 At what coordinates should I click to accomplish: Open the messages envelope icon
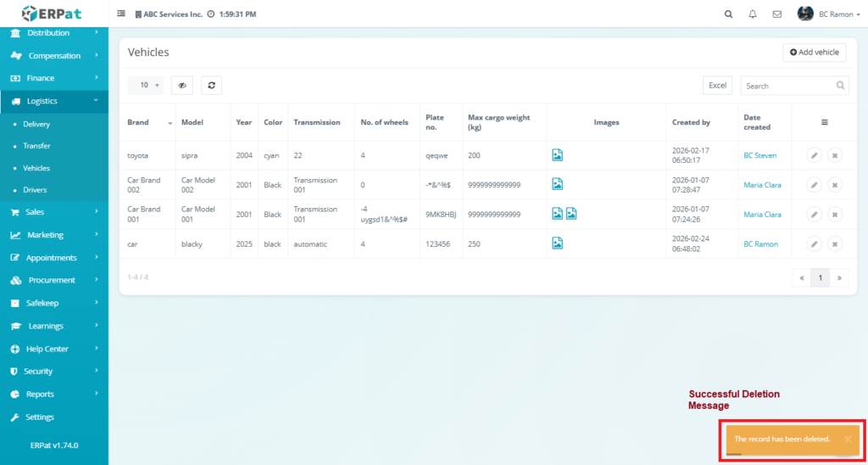[776, 14]
